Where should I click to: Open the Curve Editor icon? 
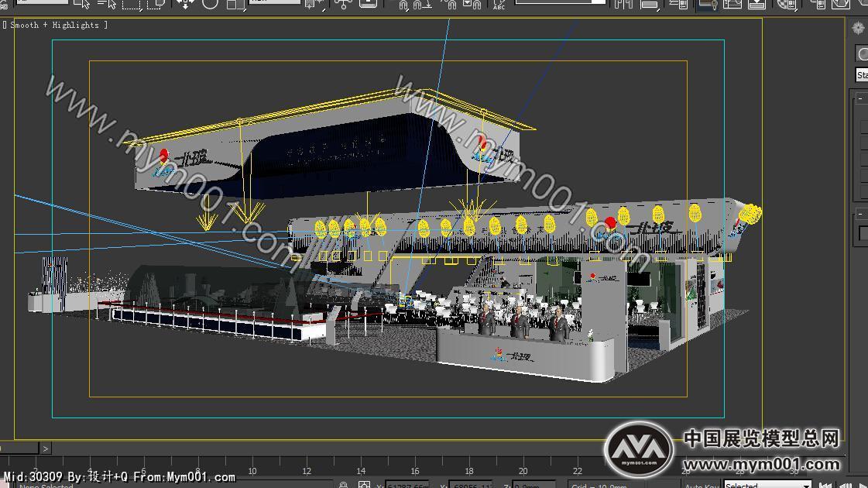point(732,5)
